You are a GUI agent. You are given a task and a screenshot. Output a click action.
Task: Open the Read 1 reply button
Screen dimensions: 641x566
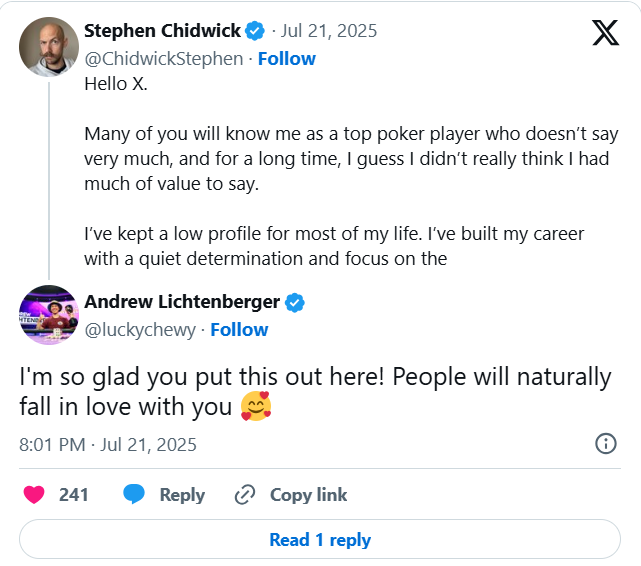click(320, 540)
